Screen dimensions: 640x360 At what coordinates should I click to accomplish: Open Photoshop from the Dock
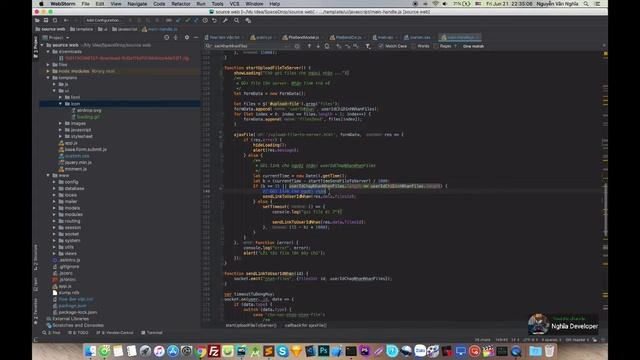pos(324,351)
